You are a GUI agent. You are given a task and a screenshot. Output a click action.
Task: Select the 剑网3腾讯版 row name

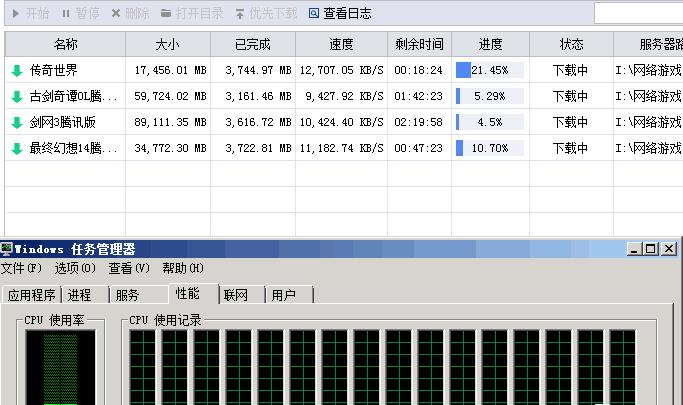click(62, 122)
